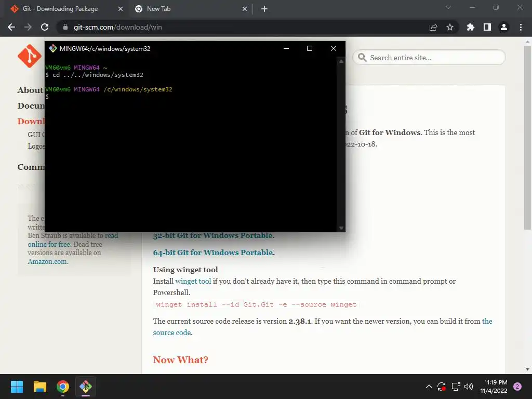
Task: Click the terminal scrollbar down arrow
Action: click(x=341, y=228)
